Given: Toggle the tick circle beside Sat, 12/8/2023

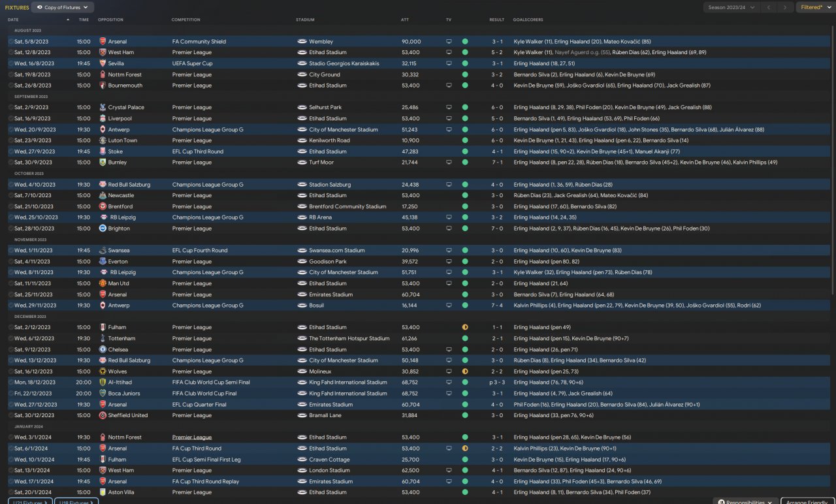Looking at the screenshot, I should click(10, 52).
